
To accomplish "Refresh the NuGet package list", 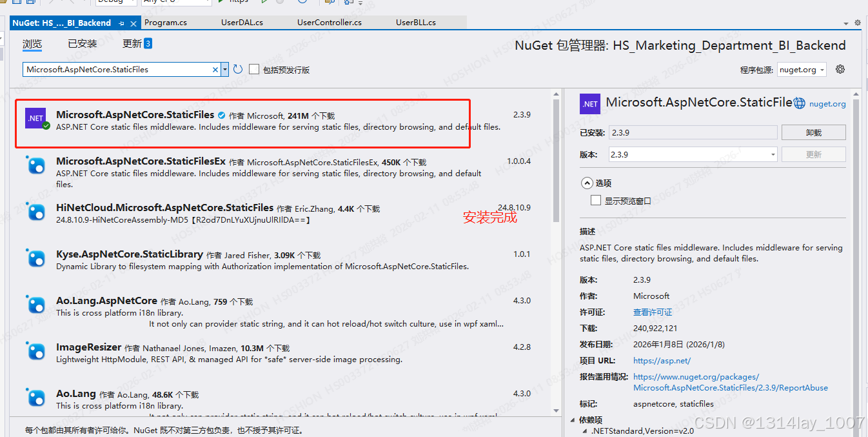I will point(238,69).
